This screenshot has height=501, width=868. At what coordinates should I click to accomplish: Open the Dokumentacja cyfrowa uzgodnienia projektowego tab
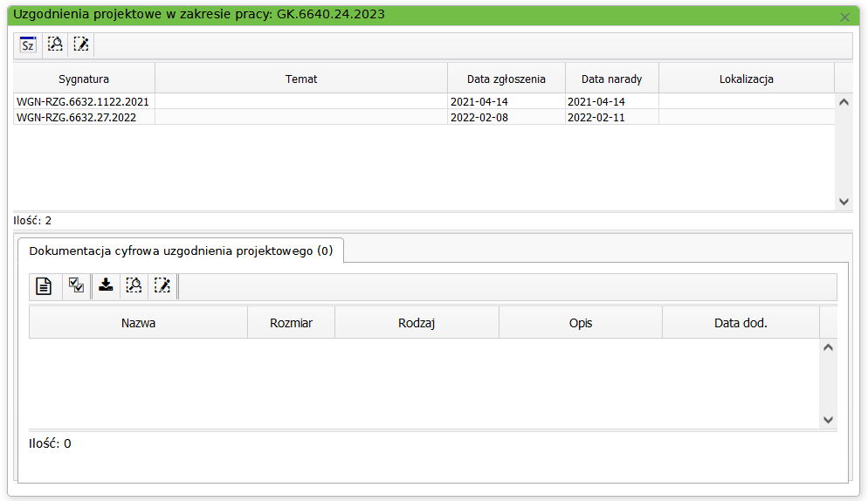pos(181,250)
